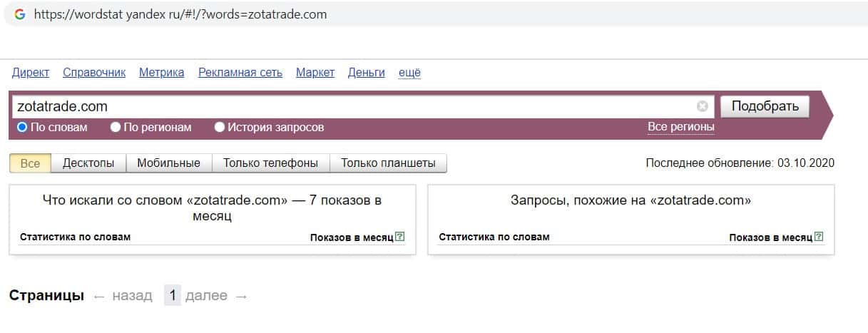Open the Деньги link
The height and width of the screenshot is (333, 868).
tap(367, 72)
